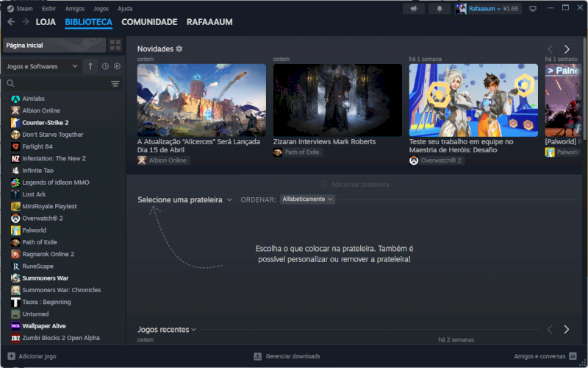
Task: Open the Rafaaaum account dropdown
Action: coord(484,9)
